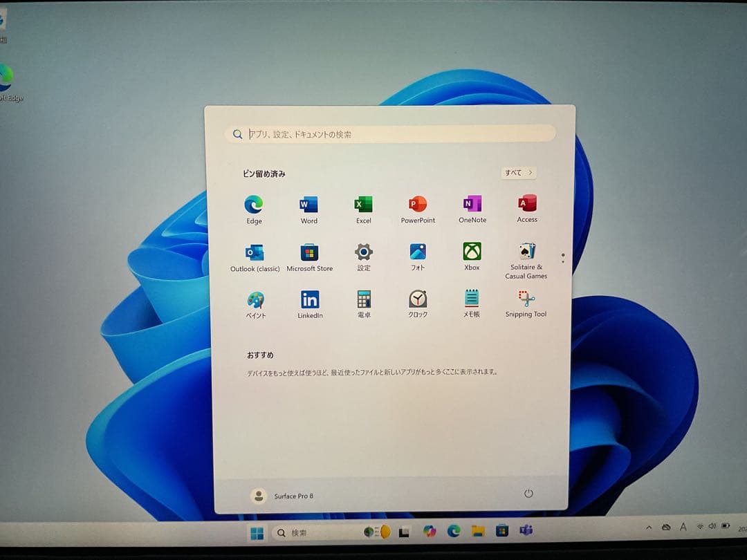Open OneNote
747x560 pixels.
472,205
